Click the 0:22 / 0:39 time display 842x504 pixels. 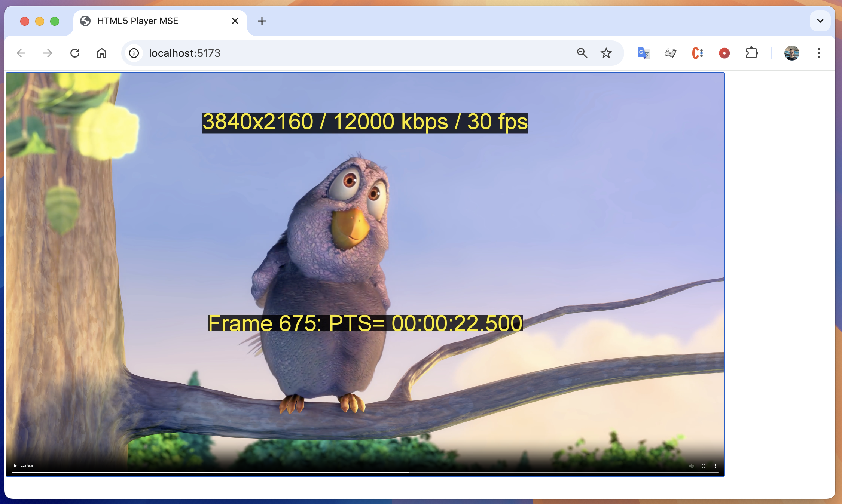[27, 466]
